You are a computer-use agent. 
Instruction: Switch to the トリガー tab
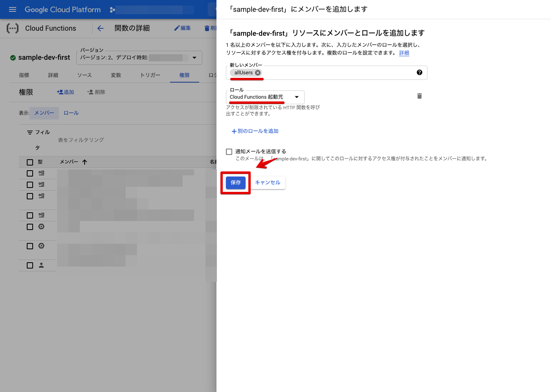[150, 75]
